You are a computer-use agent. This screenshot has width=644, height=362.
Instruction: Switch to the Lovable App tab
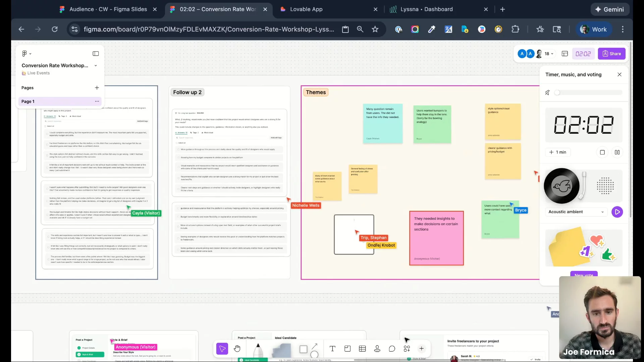(x=306, y=9)
